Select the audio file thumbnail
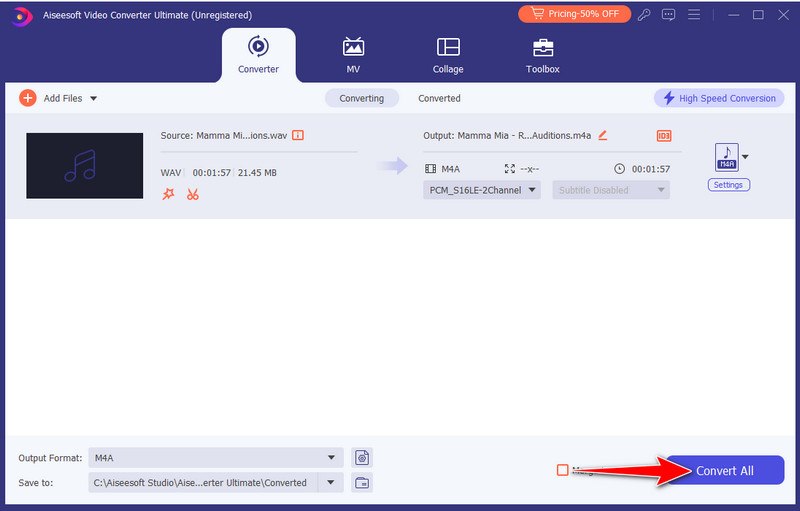The width and height of the screenshot is (800, 511). coord(85,165)
